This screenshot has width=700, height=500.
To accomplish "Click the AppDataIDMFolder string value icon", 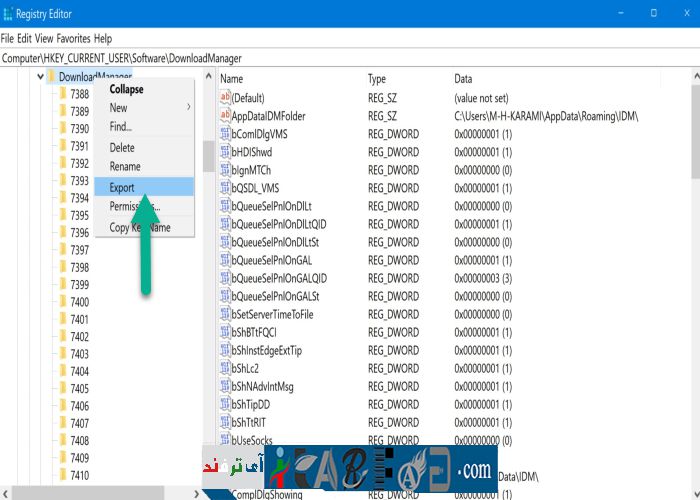I will (x=224, y=116).
